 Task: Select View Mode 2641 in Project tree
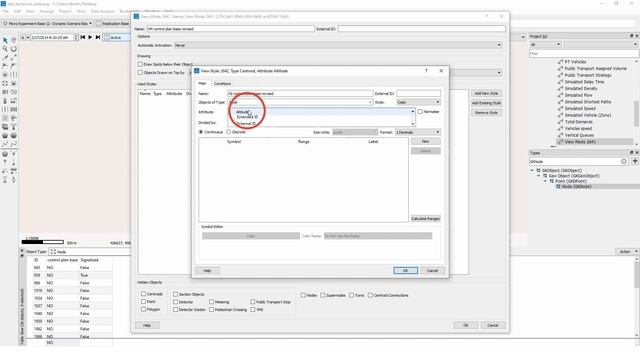point(580,142)
